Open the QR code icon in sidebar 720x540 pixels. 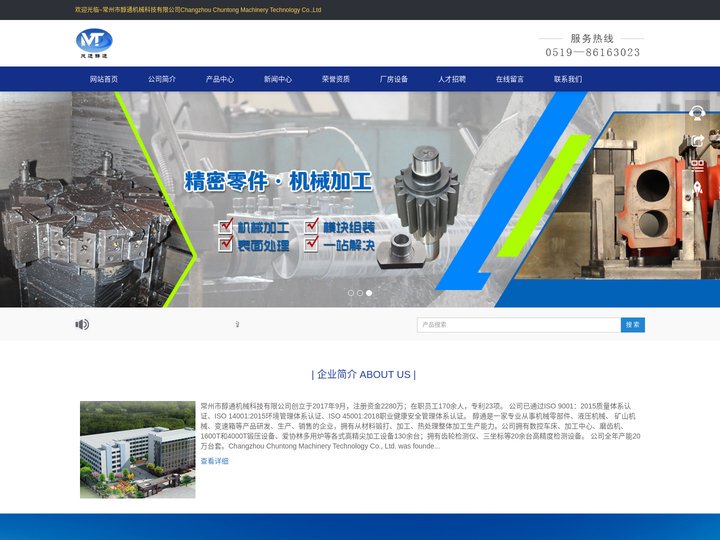click(698, 165)
